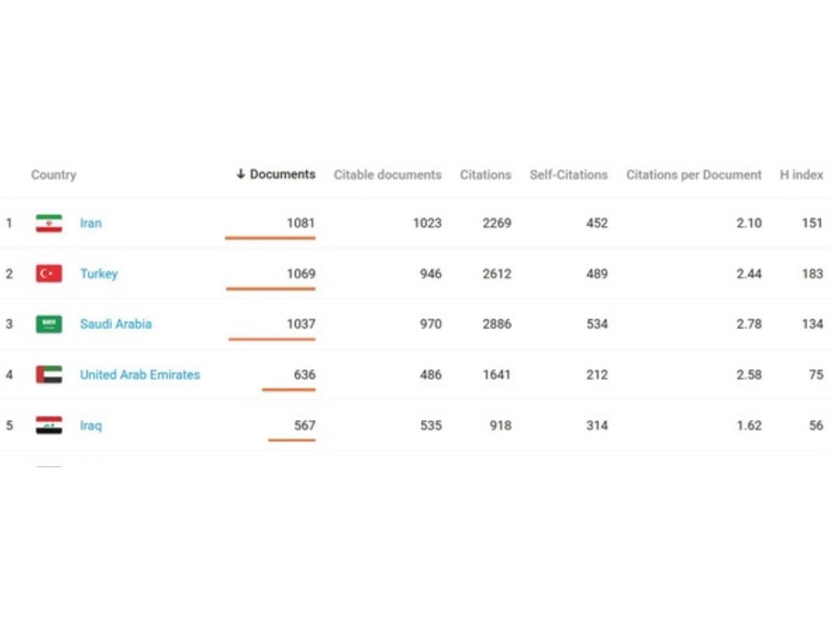This screenshot has height=630, width=840.
Task: Click the Turkey H index value 183
Action: (812, 274)
